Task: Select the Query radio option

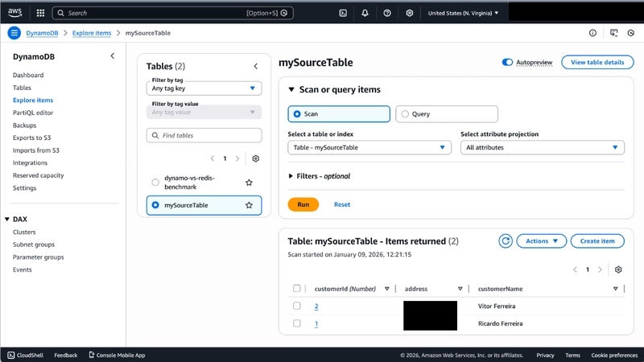Action: (x=447, y=114)
